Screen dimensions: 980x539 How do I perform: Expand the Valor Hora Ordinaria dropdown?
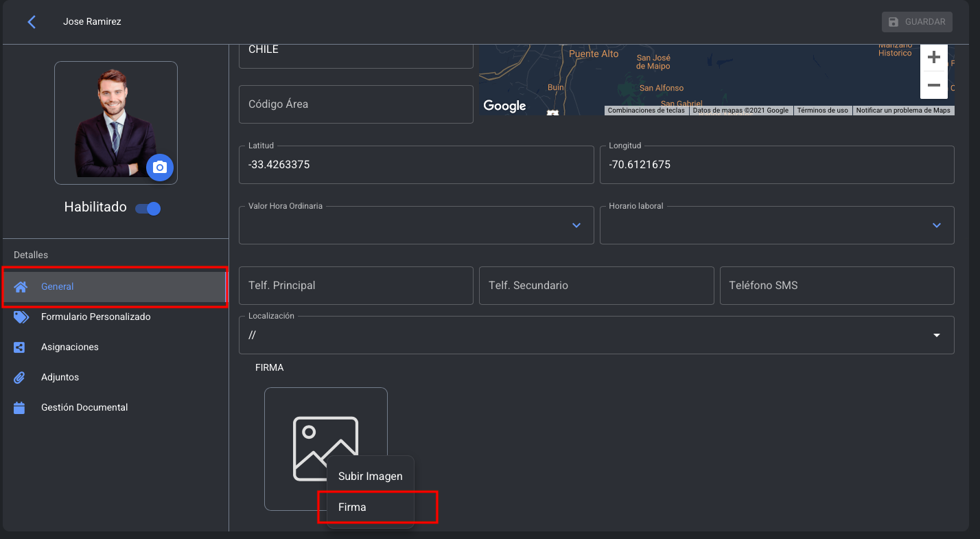pyautogui.click(x=576, y=225)
